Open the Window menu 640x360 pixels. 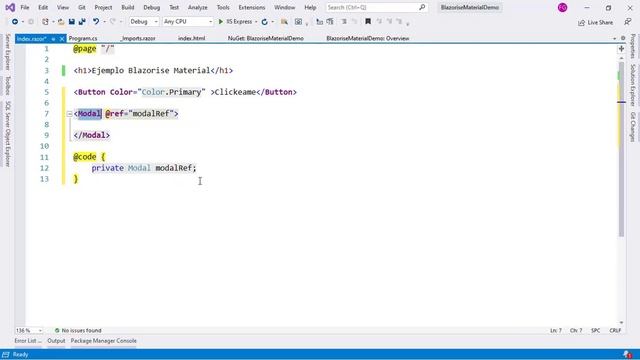(x=284, y=7)
